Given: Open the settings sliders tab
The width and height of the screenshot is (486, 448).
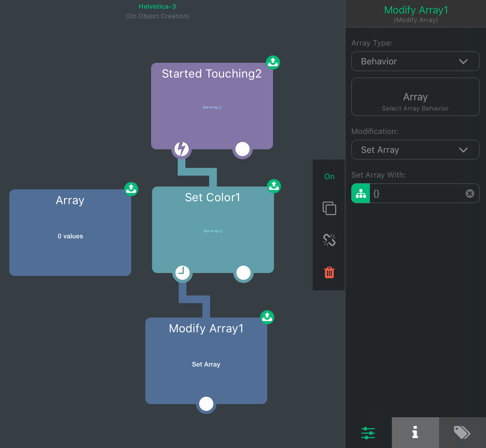Looking at the screenshot, I should point(368,433).
